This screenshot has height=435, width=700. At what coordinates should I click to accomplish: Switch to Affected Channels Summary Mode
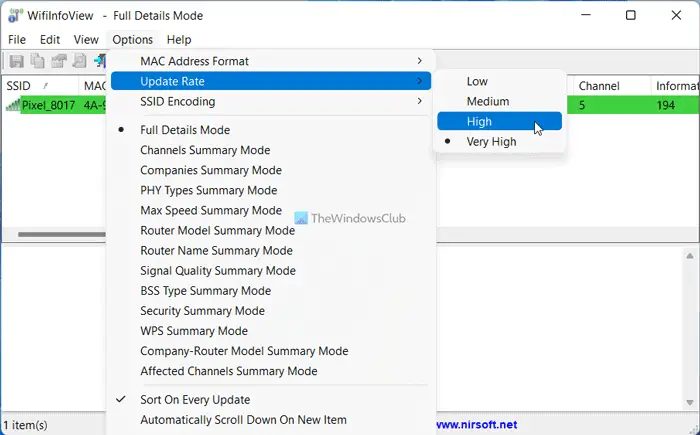[271, 371]
